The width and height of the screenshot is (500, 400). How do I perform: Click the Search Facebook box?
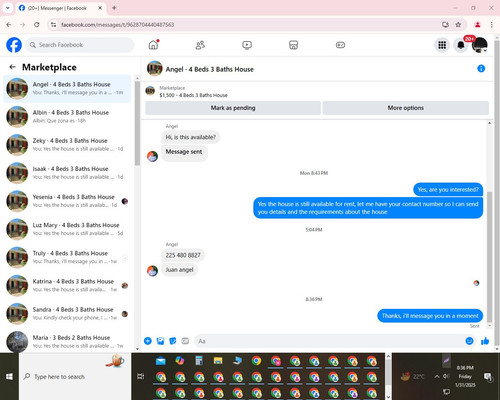tap(80, 45)
